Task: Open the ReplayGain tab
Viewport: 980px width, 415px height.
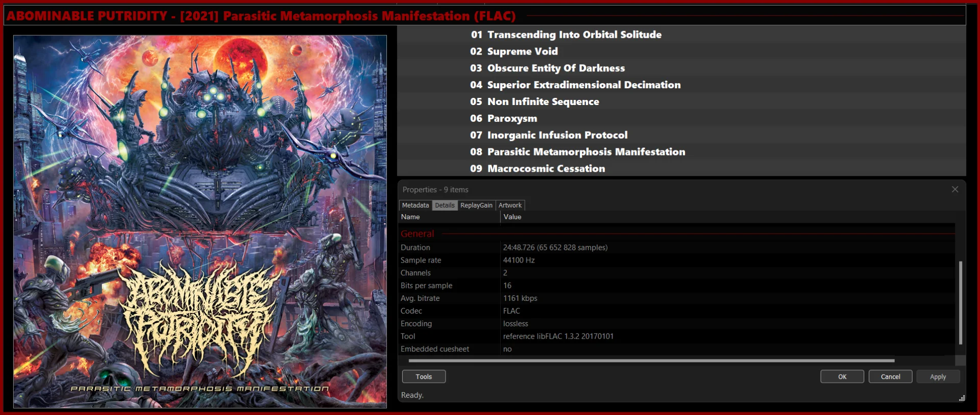Action: [476, 205]
